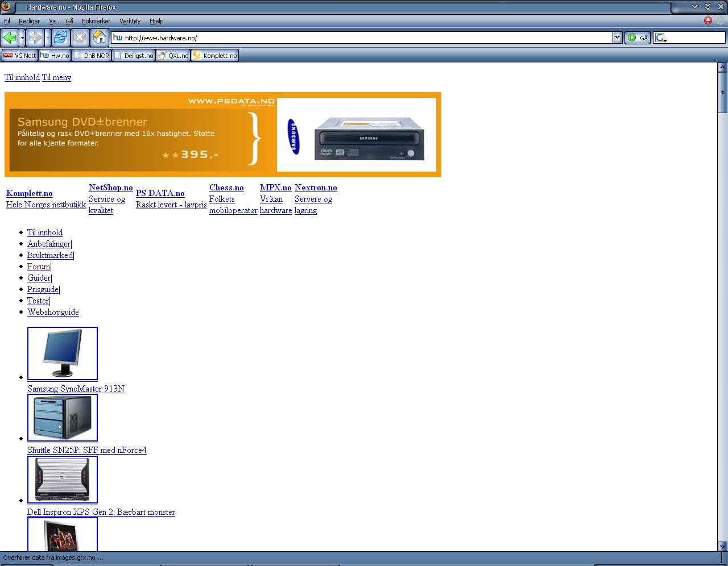Screen dimensions: 728x566
Task: Click Hele Norges nettbutikk link
Action: (x=46, y=205)
